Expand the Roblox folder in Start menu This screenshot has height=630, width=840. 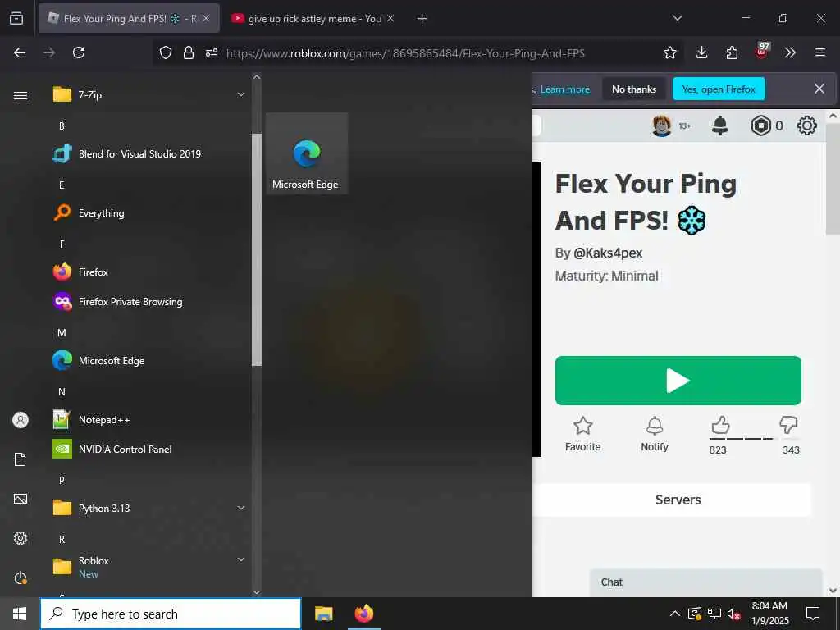click(x=148, y=567)
